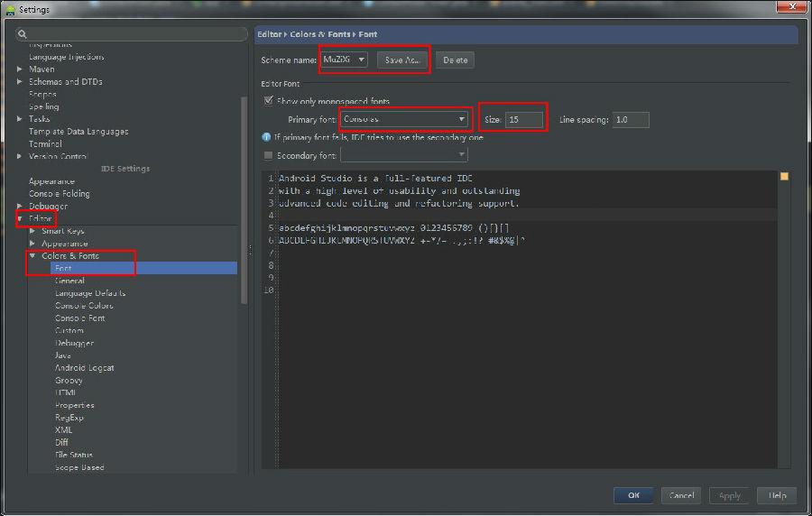Viewport: 812px width, 516px height.
Task: Click the font Size input field
Action: tap(524, 119)
